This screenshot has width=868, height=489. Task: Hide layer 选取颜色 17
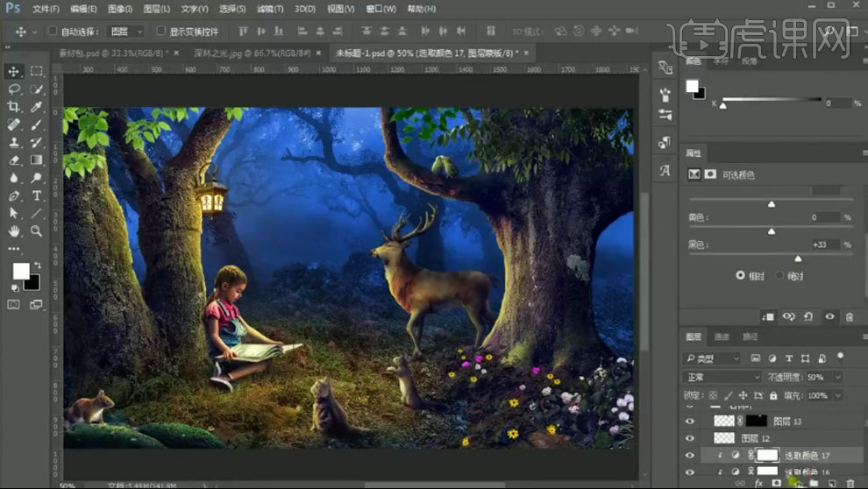point(690,455)
